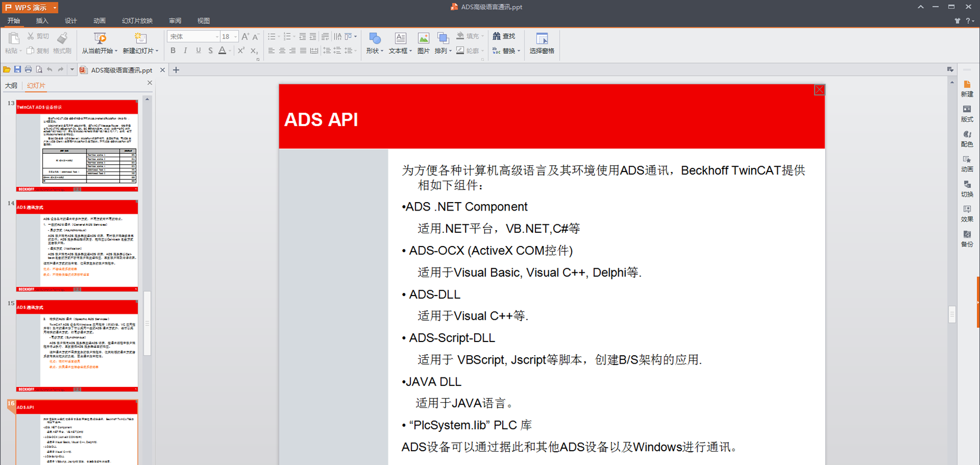The height and width of the screenshot is (465, 980).
Task: Expand the Replace (替换) dropdown arrow
Action: 519,51
